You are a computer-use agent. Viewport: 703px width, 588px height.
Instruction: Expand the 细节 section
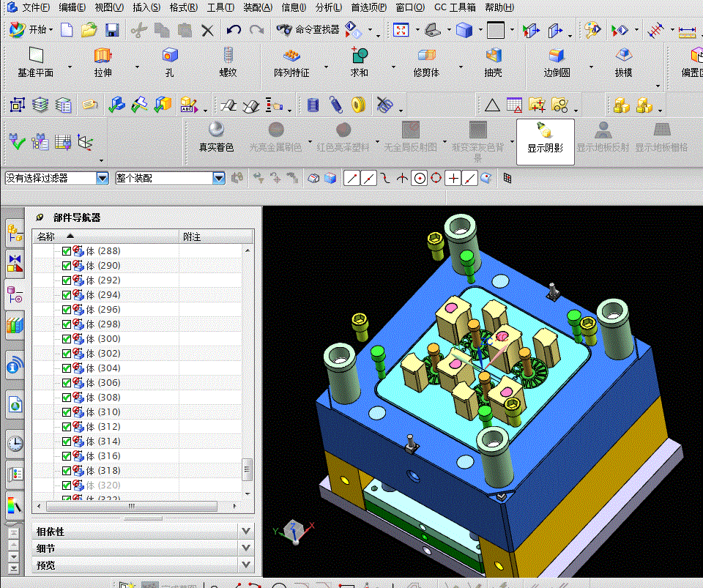pyautogui.click(x=246, y=548)
